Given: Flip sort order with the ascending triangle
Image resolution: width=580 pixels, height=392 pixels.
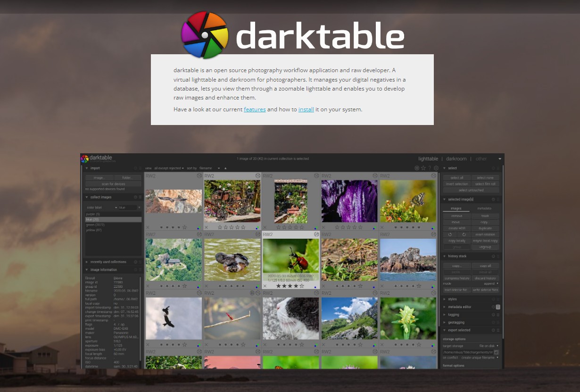Looking at the screenshot, I should [225, 168].
